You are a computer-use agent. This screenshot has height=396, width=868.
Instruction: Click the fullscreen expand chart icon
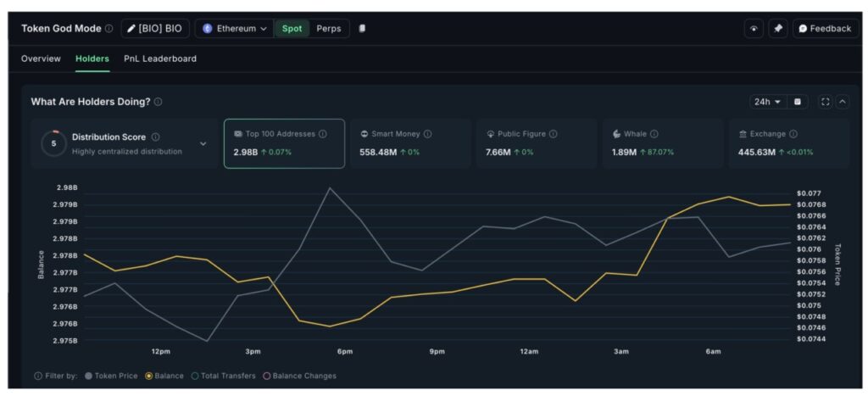(x=825, y=102)
